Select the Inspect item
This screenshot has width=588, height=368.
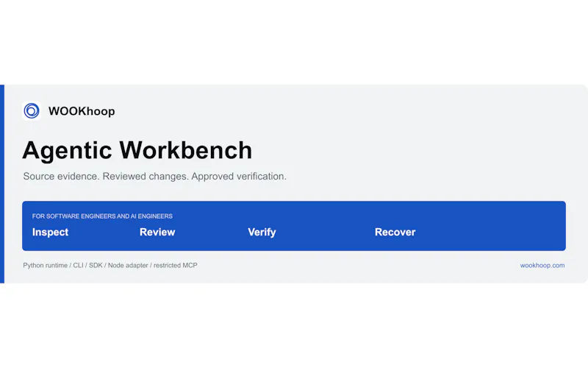(50, 232)
